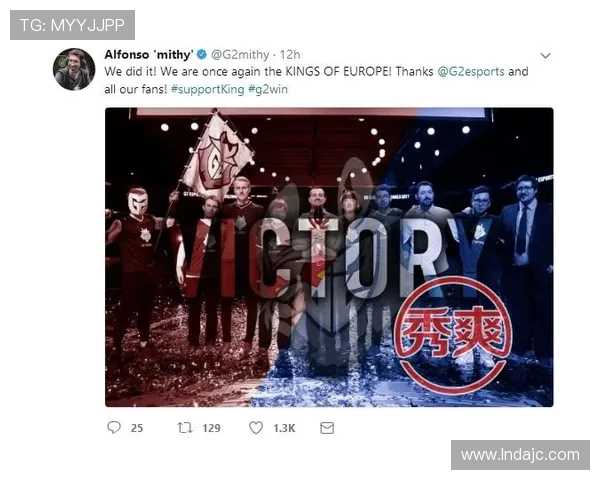Click the #g2win hashtag
The width and height of the screenshot is (600, 480).
tap(268, 89)
